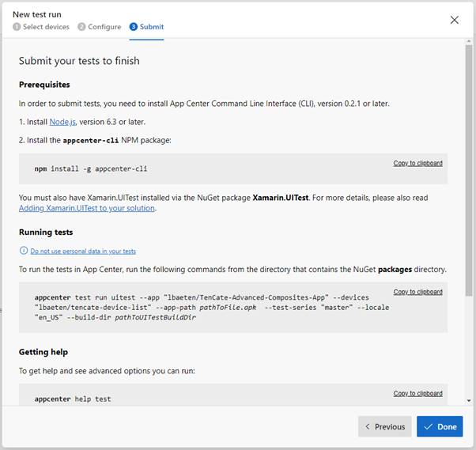476x450 pixels.
Task: Go to Select devices step
Action: [x=41, y=27]
